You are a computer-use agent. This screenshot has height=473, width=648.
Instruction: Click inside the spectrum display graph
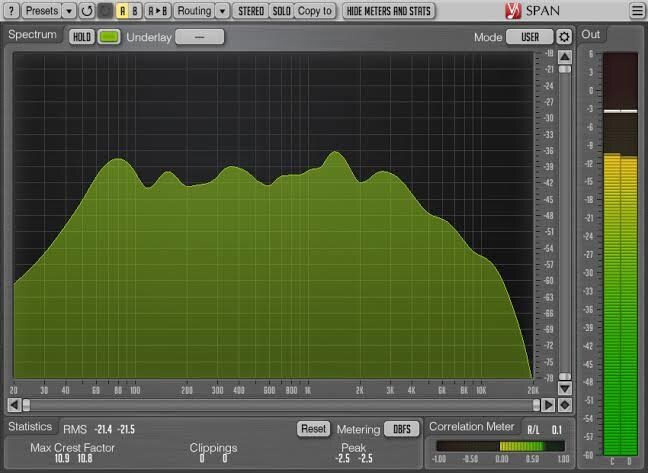point(273,215)
